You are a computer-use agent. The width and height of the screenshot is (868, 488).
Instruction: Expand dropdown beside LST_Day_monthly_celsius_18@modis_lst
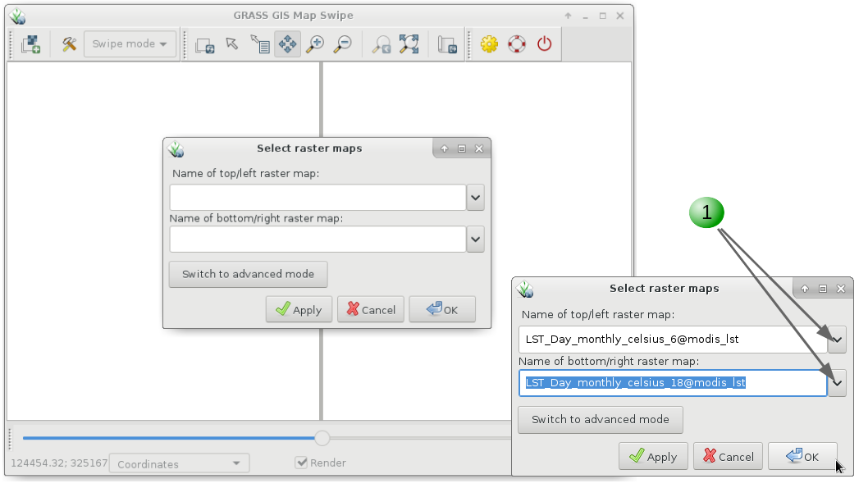tap(837, 383)
